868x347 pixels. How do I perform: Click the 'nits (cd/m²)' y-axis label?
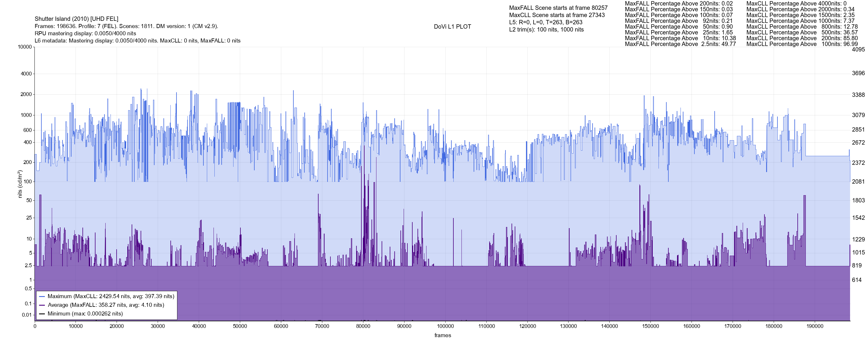tap(20, 184)
